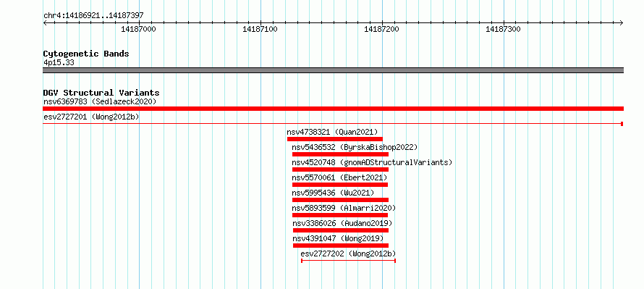Open the nsv4738321 (Quan2021) label
The width and height of the screenshot is (644, 289).
pyautogui.click(x=332, y=132)
